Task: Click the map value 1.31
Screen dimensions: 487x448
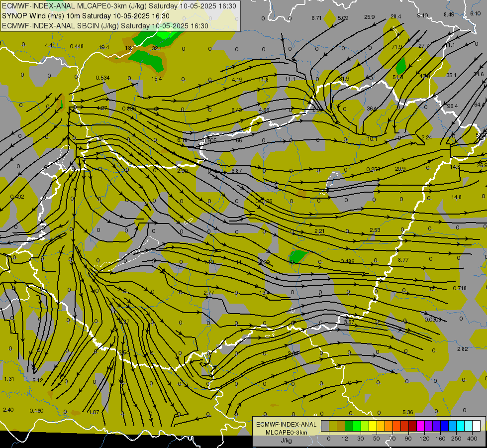Action: tap(9, 379)
